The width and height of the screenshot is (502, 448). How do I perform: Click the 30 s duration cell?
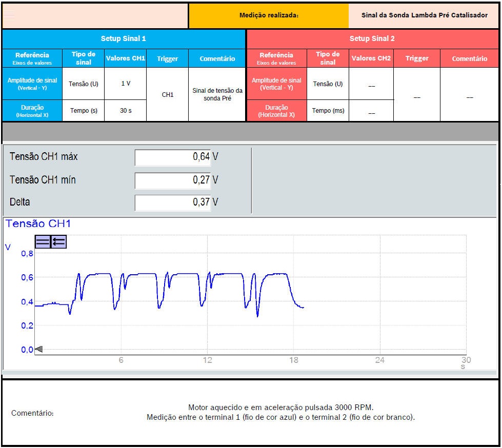pyautogui.click(x=126, y=110)
